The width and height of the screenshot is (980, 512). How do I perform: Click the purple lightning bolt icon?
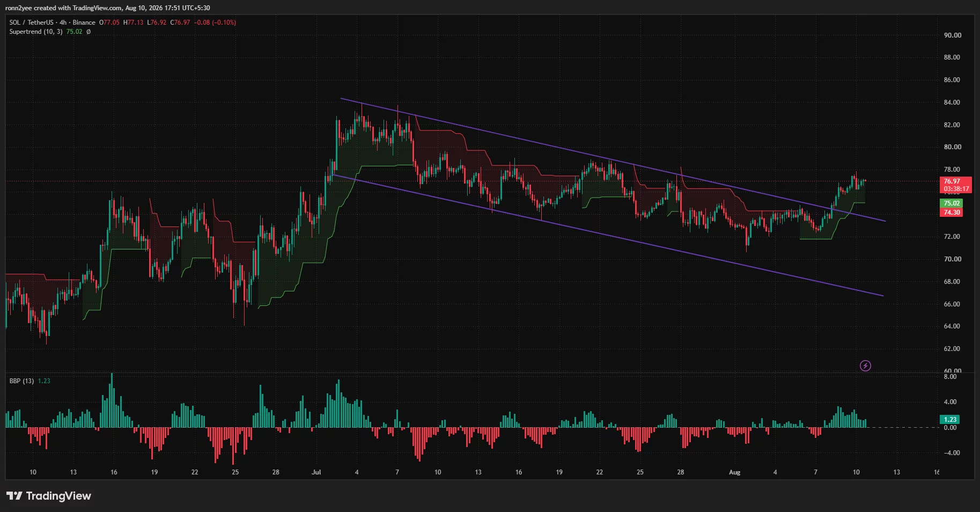pos(865,366)
